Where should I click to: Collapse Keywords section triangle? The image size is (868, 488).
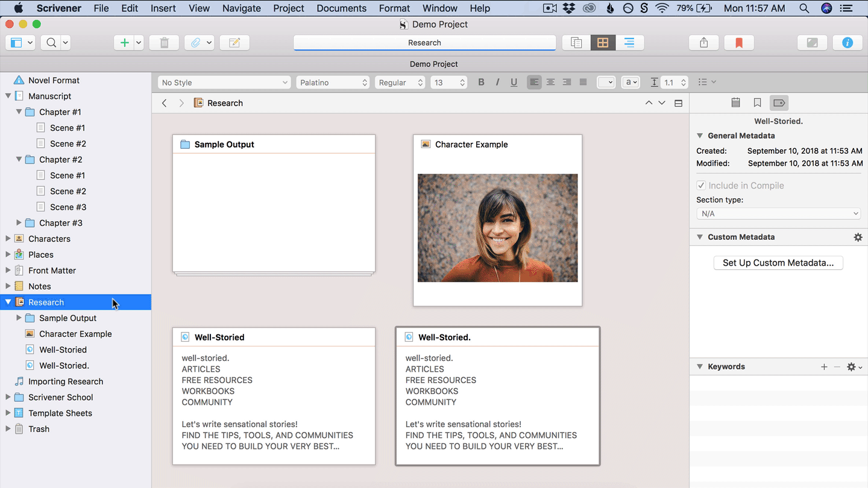point(700,366)
